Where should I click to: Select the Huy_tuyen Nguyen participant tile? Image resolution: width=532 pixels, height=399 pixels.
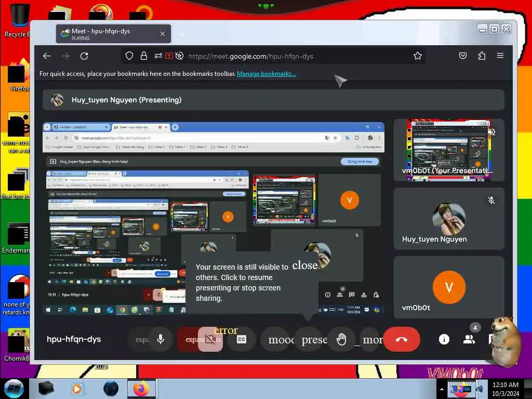coord(449,219)
